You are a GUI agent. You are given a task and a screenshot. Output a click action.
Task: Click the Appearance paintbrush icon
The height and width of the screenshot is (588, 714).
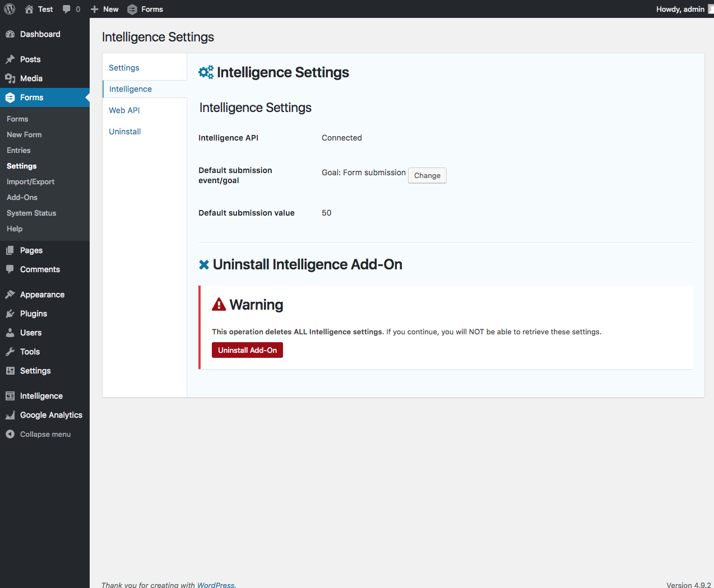(x=10, y=295)
